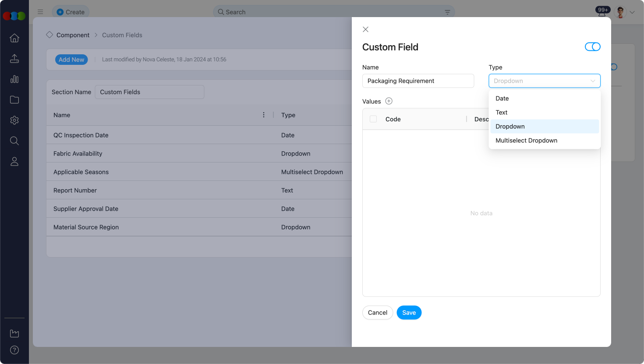Viewport: 644px width, 364px height.
Task: Open the settings gear icon
Action: (x=14, y=120)
